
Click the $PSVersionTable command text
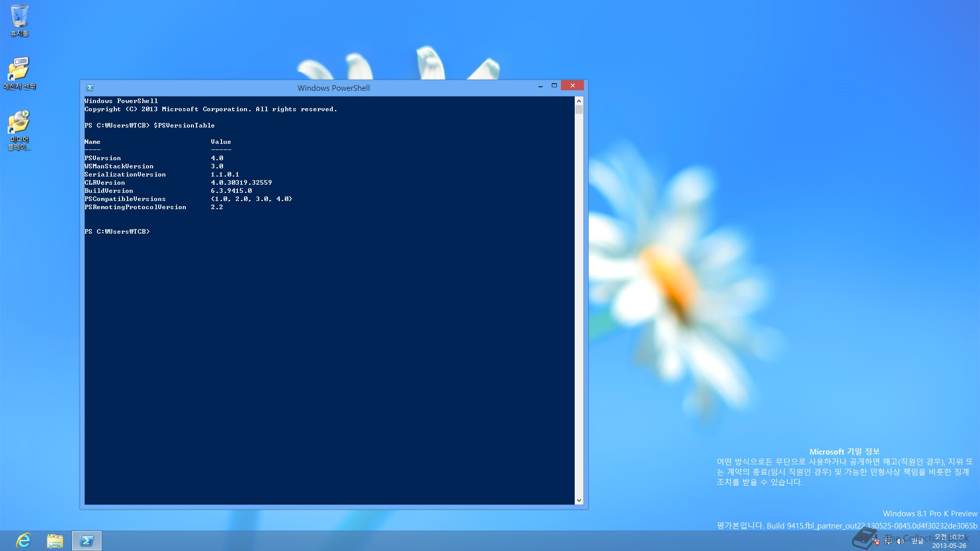click(184, 126)
